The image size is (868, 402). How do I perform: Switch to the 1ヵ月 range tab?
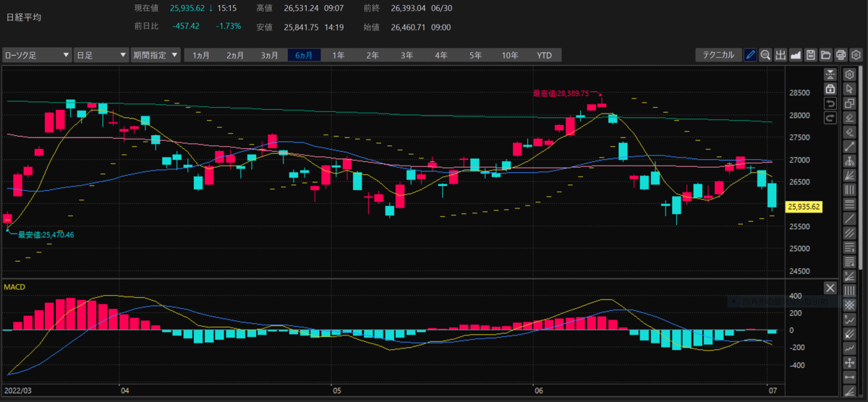tap(202, 55)
